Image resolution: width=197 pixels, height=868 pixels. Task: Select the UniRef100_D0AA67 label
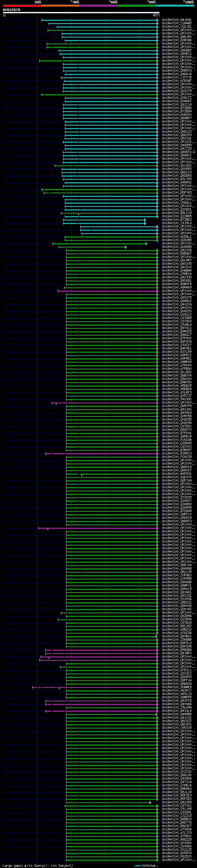click(x=176, y=101)
